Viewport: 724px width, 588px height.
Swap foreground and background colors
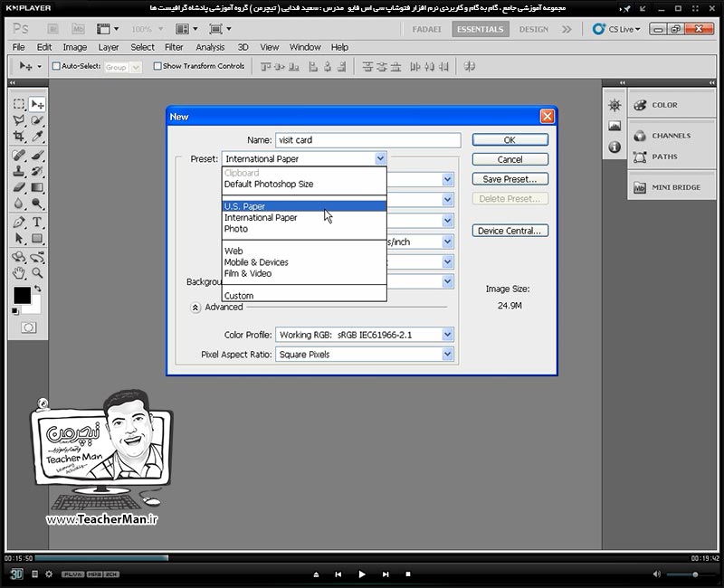(x=37, y=289)
